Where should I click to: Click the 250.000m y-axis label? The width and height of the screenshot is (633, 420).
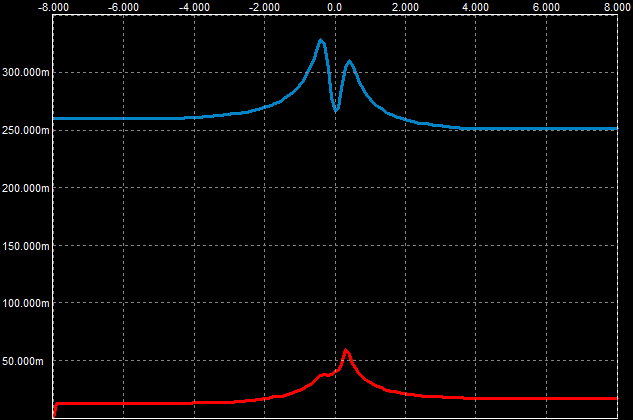click(26, 130)
